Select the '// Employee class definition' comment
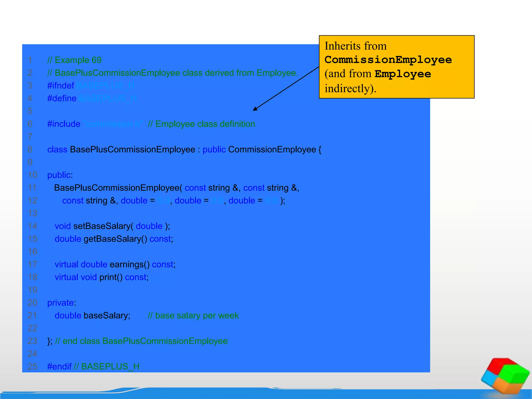This screenshot has width=532, height=399. point(201,124)
